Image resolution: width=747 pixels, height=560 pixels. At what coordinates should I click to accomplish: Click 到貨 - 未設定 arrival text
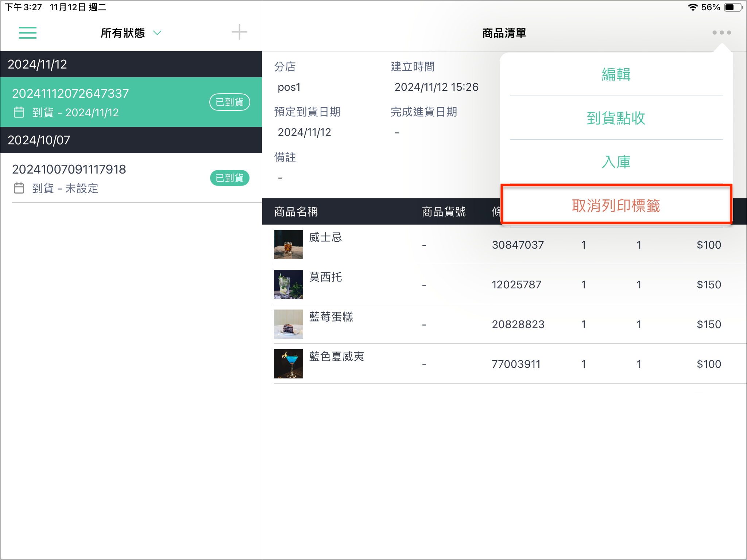coord(65,188)
